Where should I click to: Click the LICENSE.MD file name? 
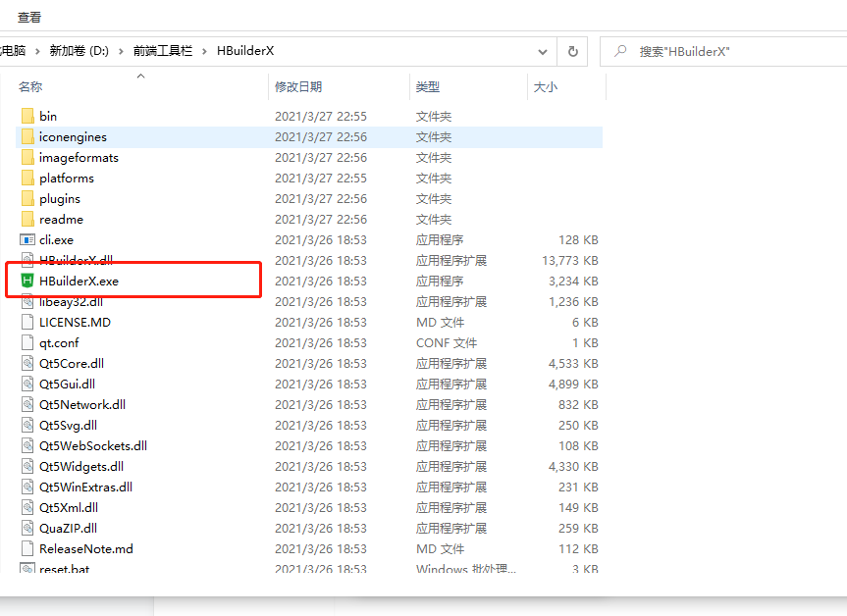pos(76,323)
